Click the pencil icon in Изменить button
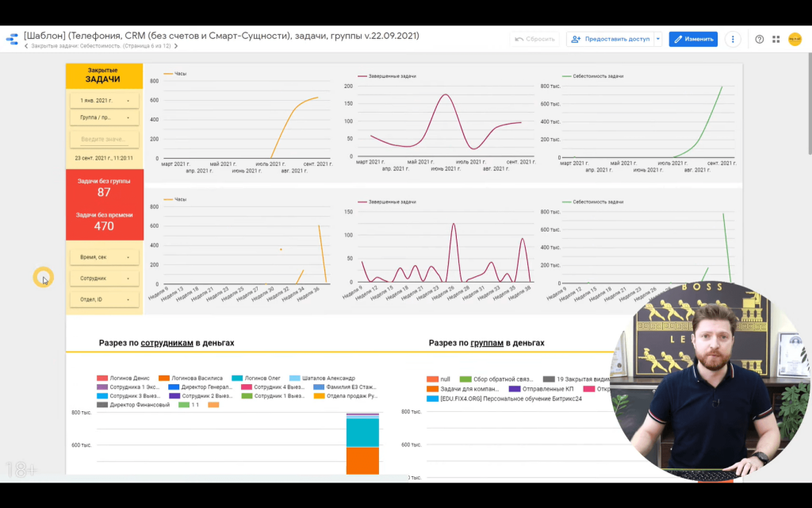Image resolution: width=812 pixels, height=508 pixels. click(678, 39)
